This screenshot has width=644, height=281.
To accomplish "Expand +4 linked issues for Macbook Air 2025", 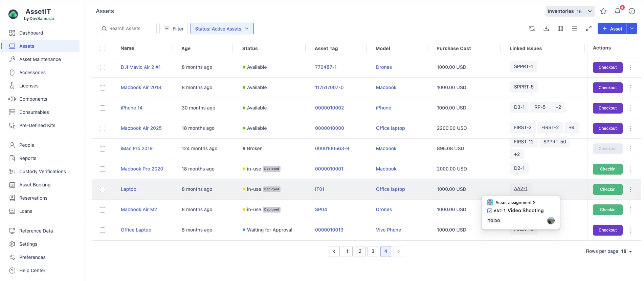I will tap(572, 127).
